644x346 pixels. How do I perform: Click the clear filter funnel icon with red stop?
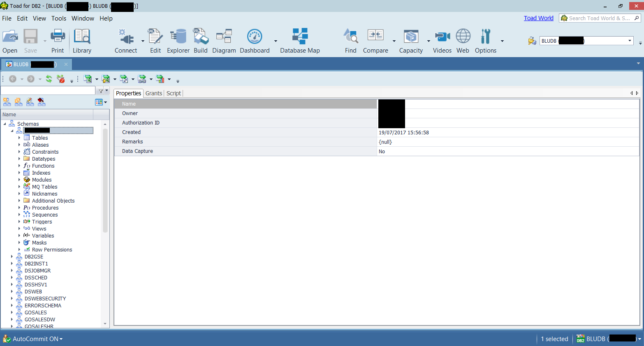[60, 79]
